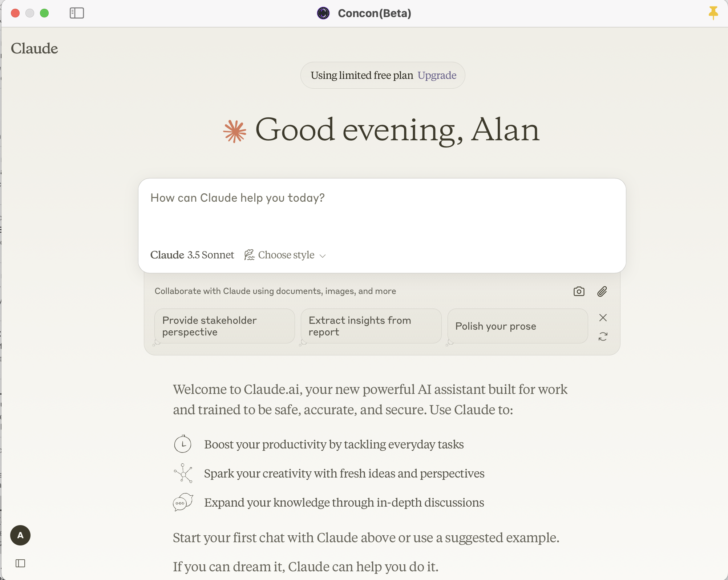
Task: Click the camera screenshot capture icon
Action: click(579, 291)
